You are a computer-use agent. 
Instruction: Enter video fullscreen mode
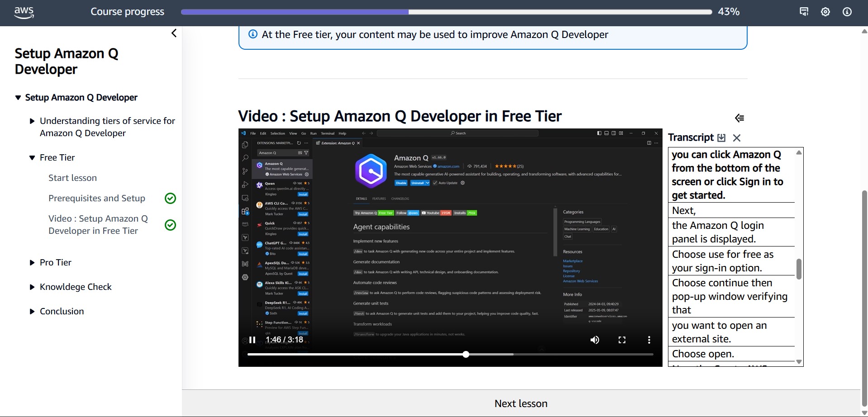tap(622, 340)
